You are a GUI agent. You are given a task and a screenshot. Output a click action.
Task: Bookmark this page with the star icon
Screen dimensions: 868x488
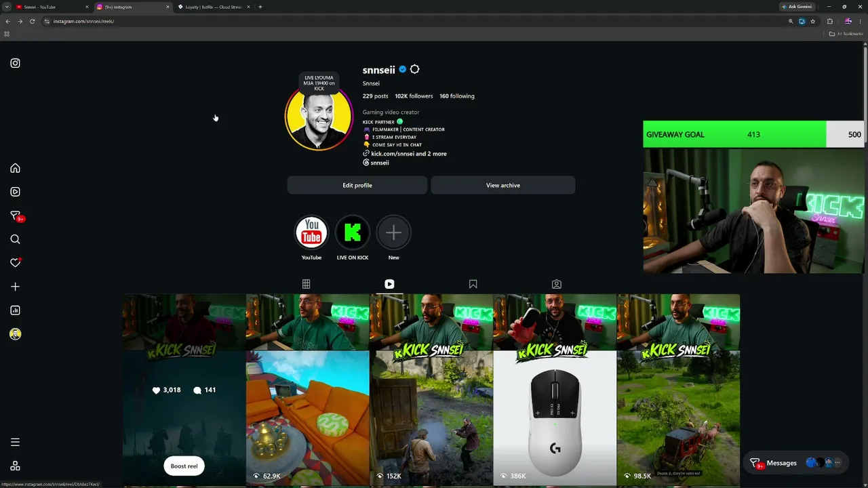(812, 21)
